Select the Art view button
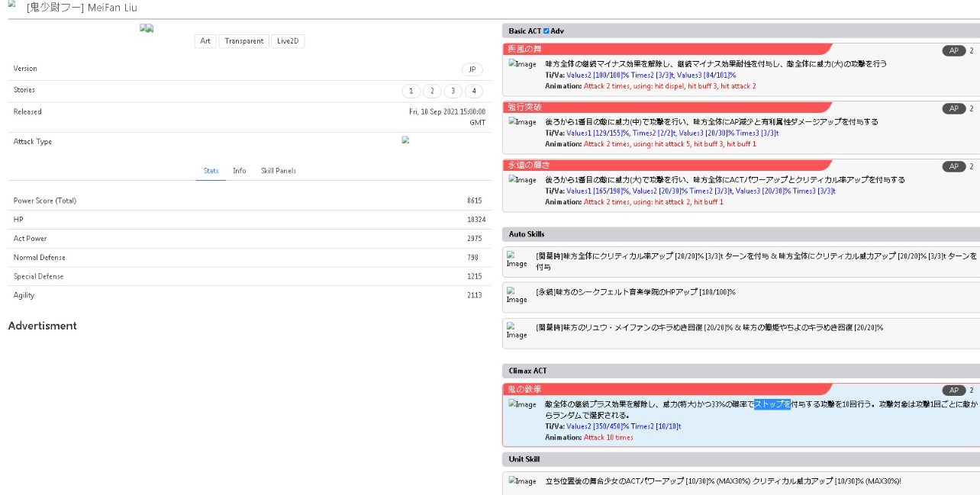 tap(205, 41)
